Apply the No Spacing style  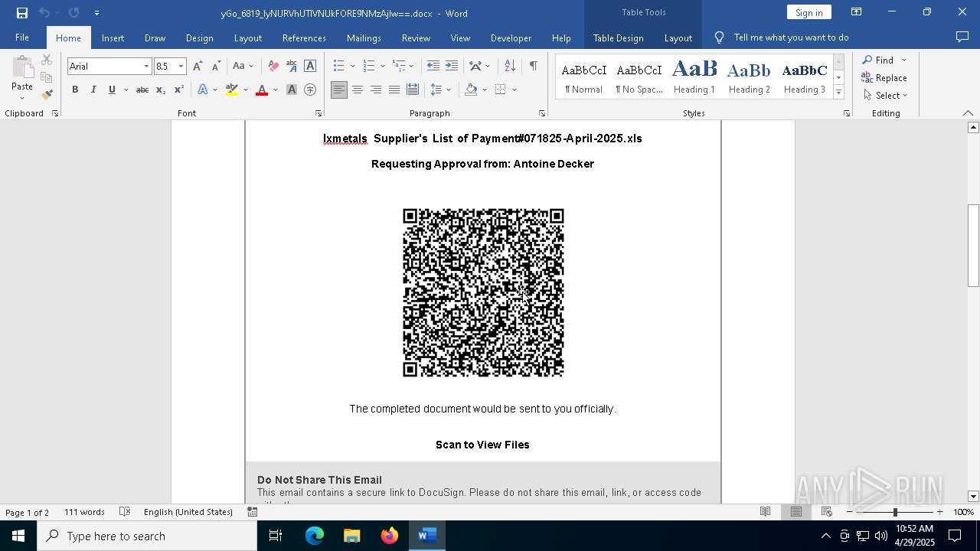tap(639, 77)
